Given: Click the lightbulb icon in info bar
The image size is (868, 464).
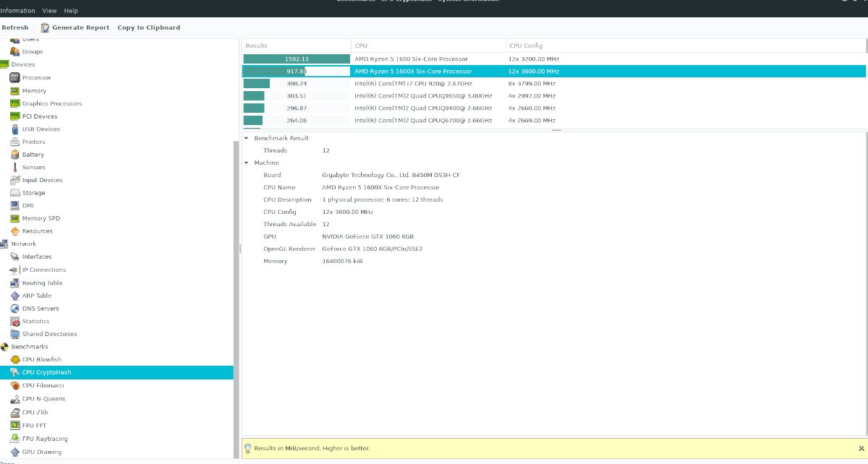Looking at the screenshot, I should pos(248,448).
